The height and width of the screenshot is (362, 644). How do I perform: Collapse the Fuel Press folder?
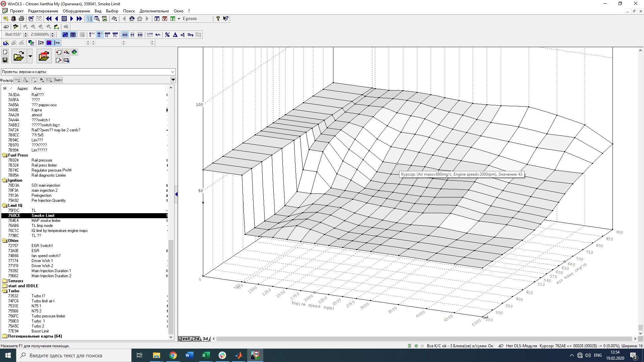pos(5,155)
